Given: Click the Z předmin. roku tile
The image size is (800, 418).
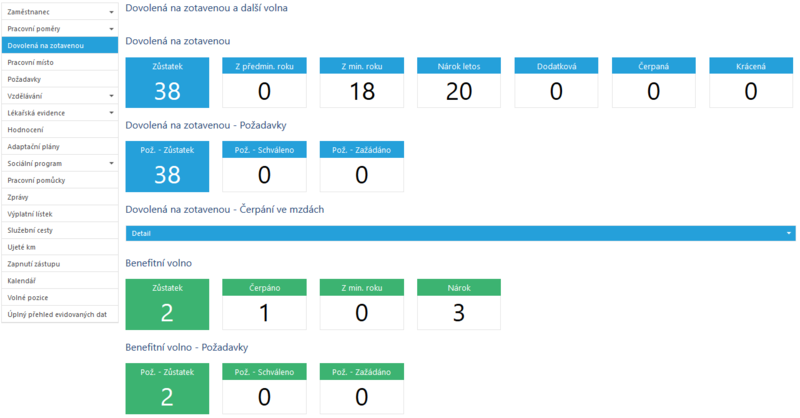Looking at the screenshot, I should [264, 82].
